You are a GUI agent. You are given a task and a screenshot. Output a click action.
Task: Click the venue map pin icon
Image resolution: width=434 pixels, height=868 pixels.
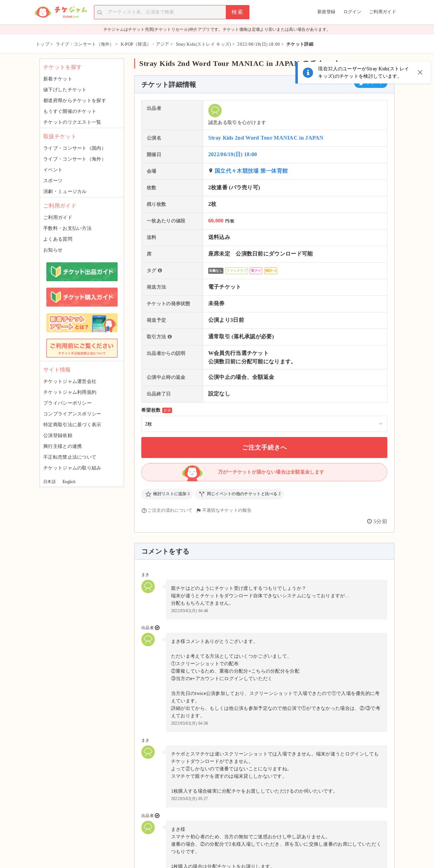tap(211, 171)
